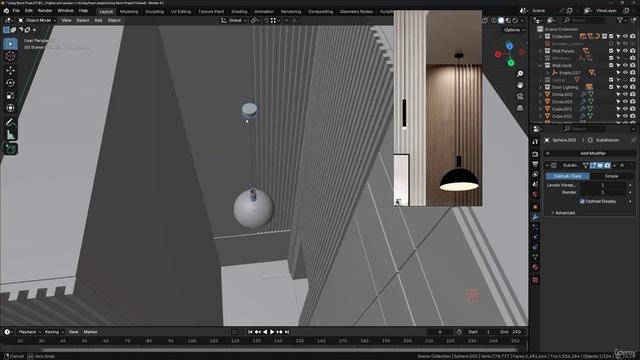Image resolution: width=640 pixels, height=360 pixels.
Task: Switch to the UV Editing workspace tab
Action: 181,11
